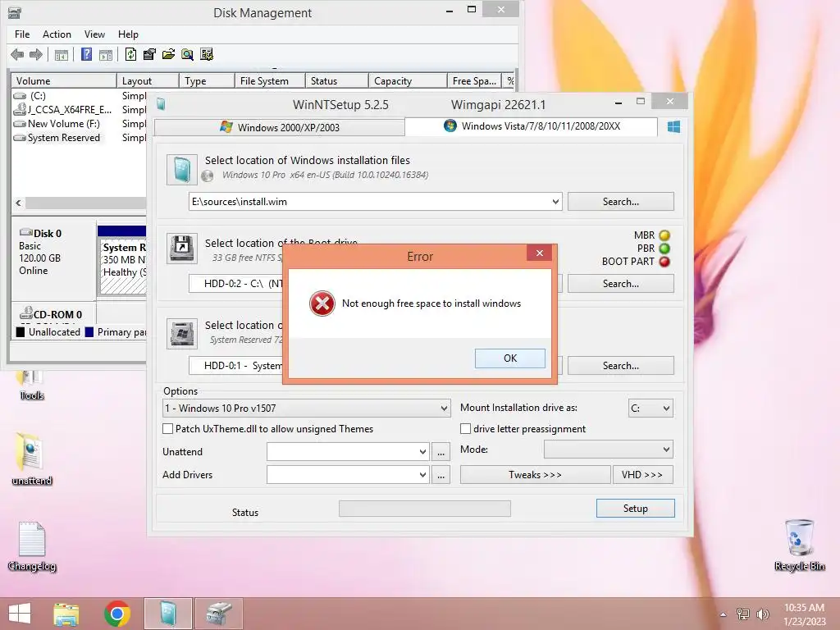840x630 pixels.
Task: Click the PBR green status light
Action: pyautogui.click(x=664, y=249)
